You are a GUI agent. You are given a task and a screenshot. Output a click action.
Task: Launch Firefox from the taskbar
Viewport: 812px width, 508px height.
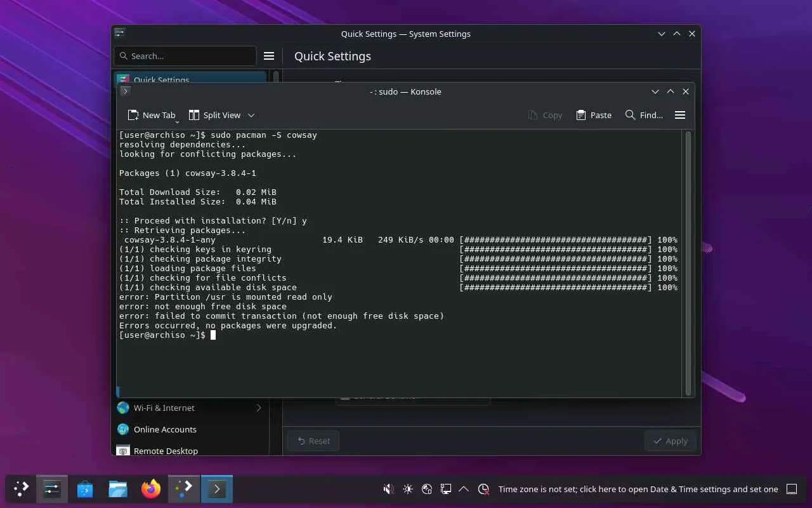coord(151,489)
